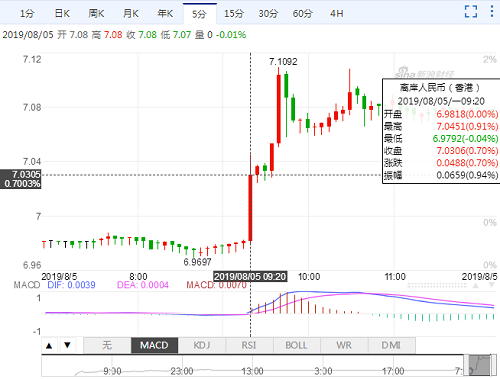Open the 年K yearly chart tab

tap(165, 14)
